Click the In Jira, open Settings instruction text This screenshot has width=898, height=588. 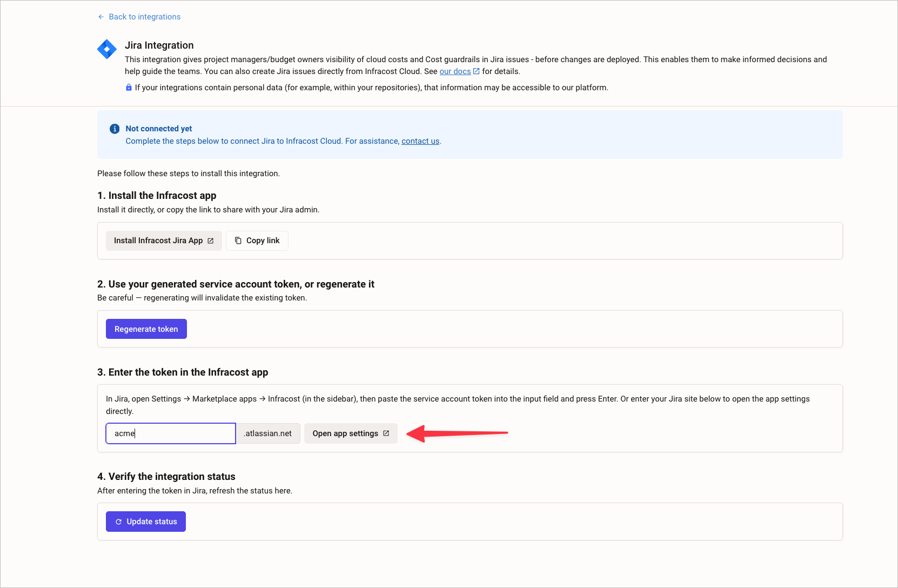[458, 405]
